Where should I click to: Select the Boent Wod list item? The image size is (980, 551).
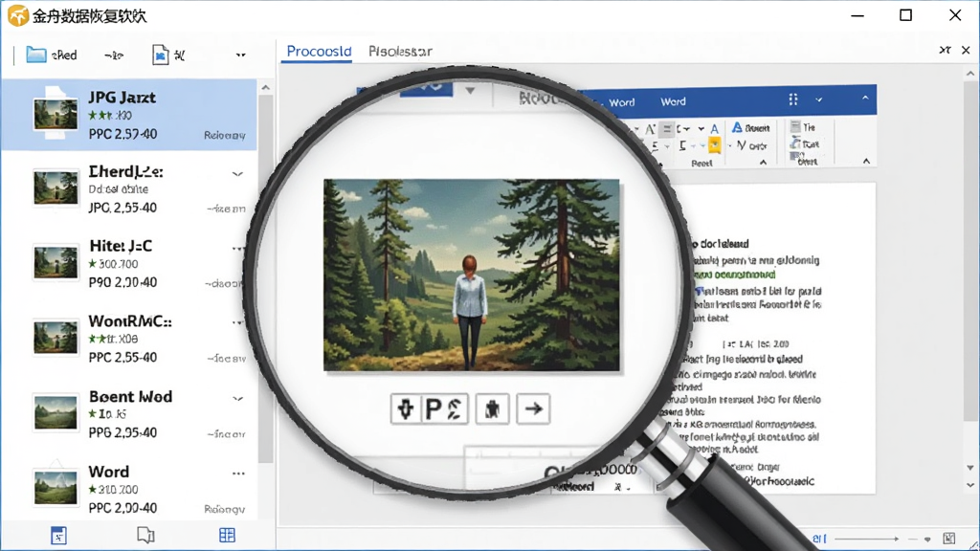129,413
